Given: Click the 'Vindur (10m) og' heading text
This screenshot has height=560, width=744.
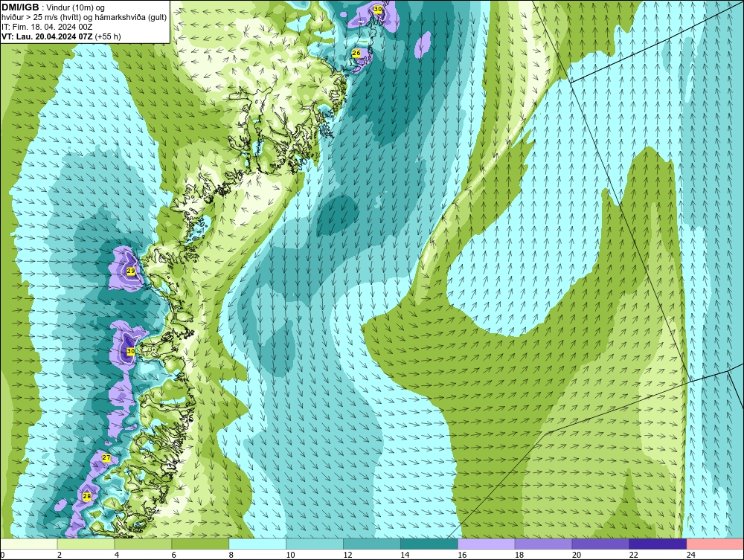Looking at the screenshot, I should (x=75, y=8).
